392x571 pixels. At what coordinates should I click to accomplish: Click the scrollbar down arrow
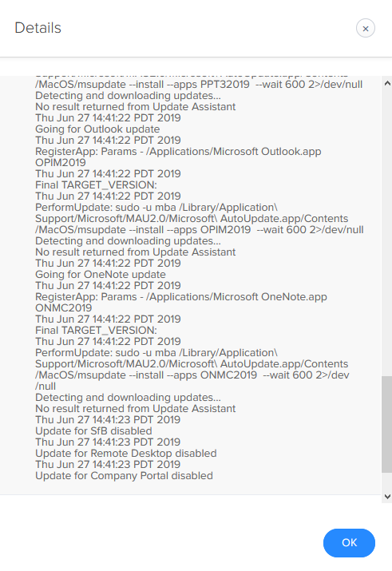[387, 497]
